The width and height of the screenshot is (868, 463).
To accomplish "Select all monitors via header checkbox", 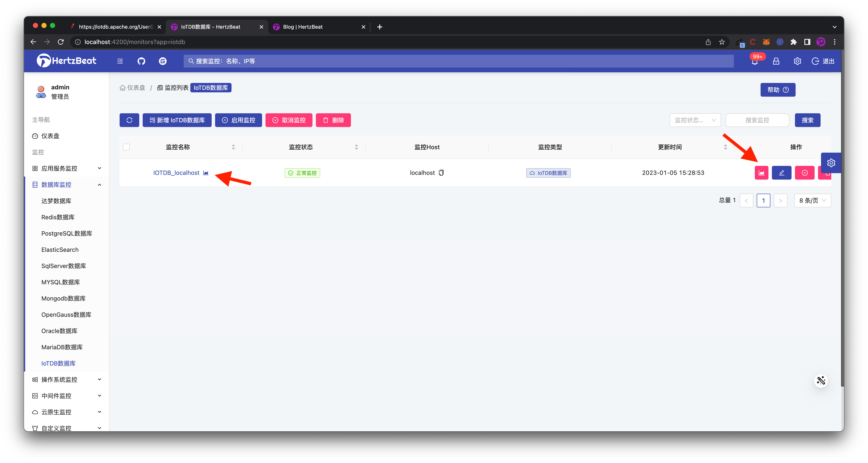I will [126, 147].
